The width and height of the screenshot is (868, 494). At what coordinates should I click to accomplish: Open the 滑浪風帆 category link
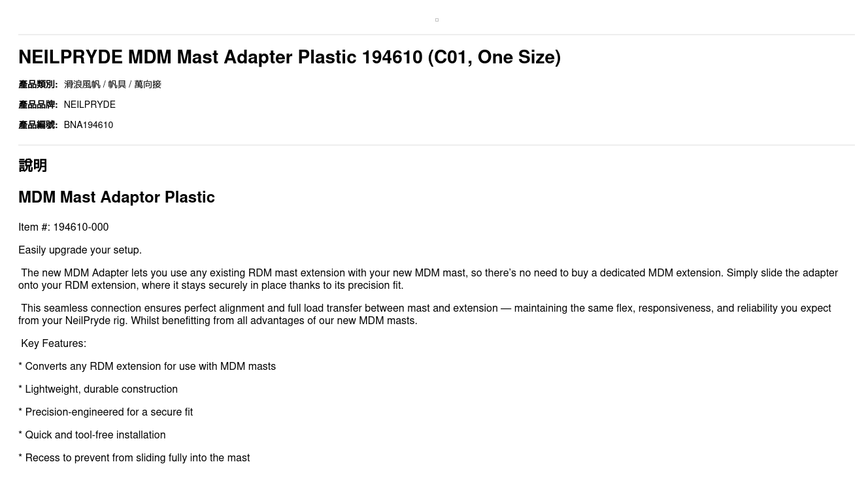coord(82,84)
